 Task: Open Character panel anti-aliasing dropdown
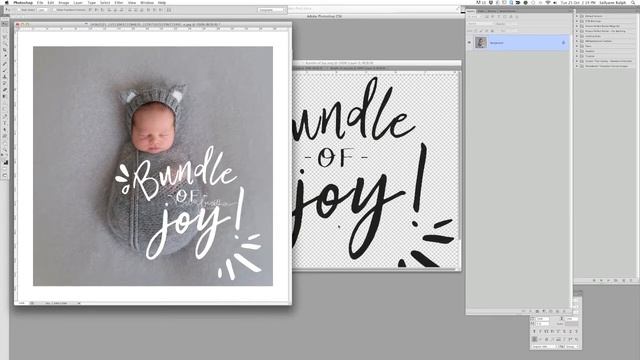tap(572, 347)
